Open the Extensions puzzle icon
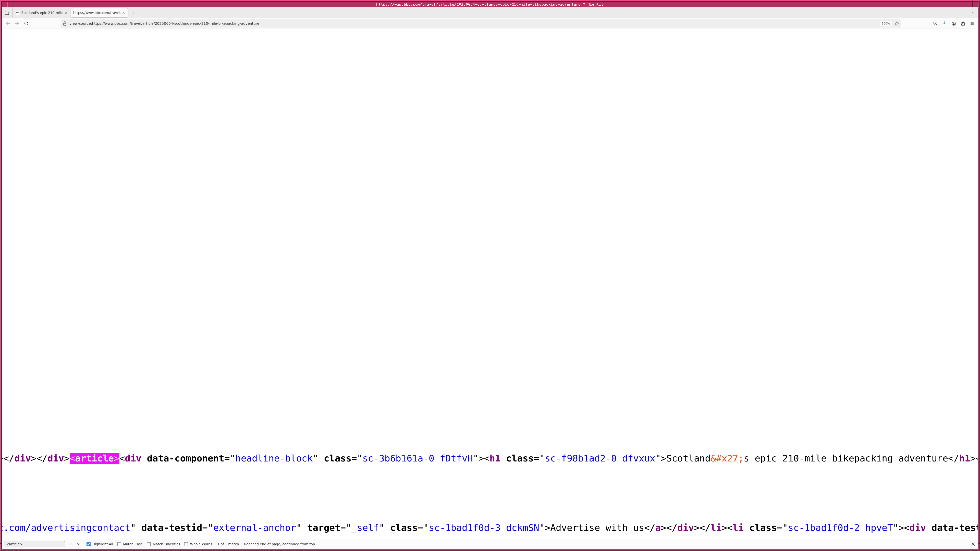 click(x=963, y=23)
